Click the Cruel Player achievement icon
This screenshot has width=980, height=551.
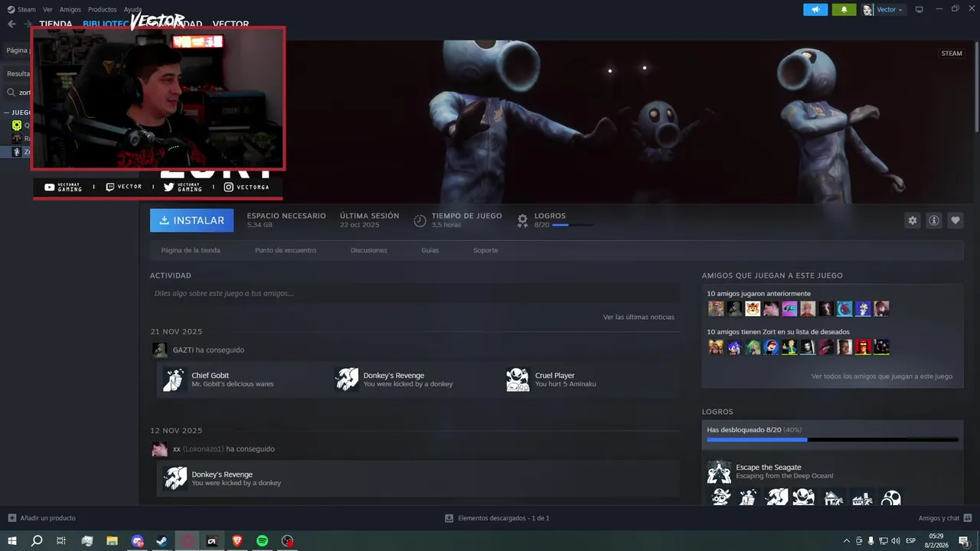click(x=518, y=380)
